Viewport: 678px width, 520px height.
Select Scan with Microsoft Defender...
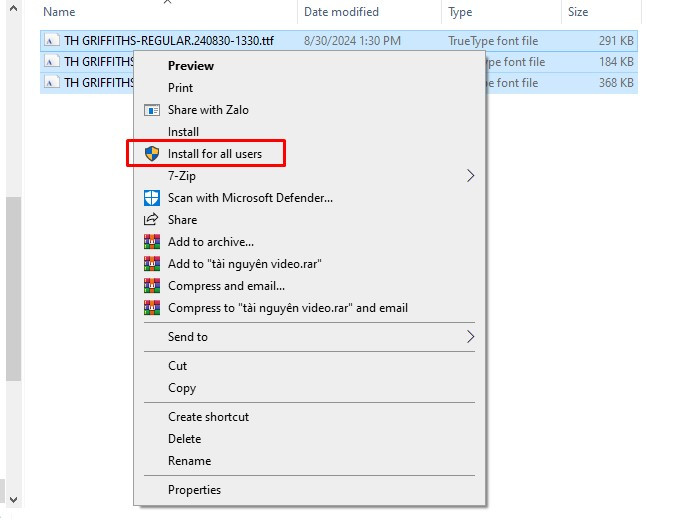tap(309, 198)
